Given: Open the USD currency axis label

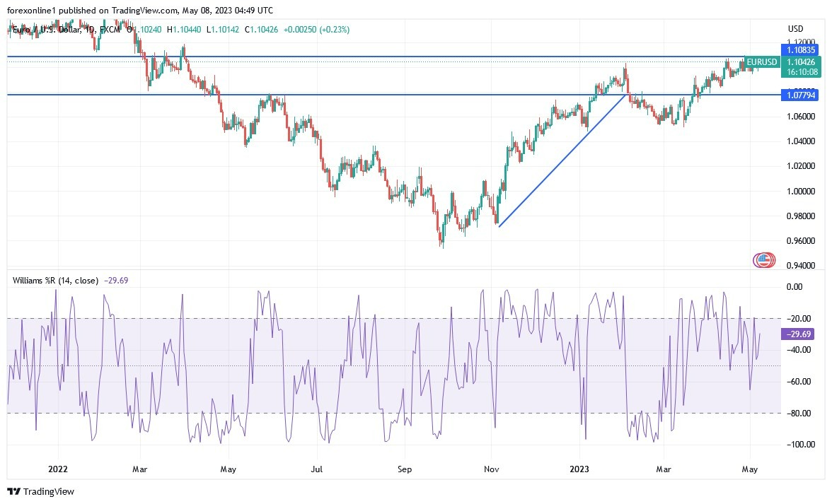Looking at the screenshot, I should click(795, 29).
